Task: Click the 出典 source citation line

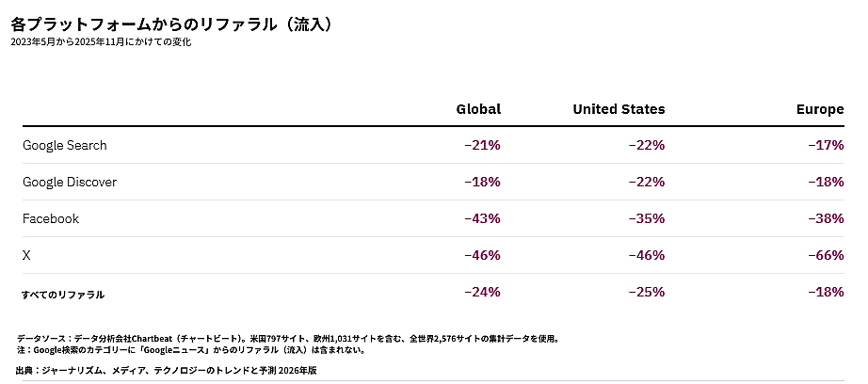Action: pyautogui.click(x=167, y=370)
